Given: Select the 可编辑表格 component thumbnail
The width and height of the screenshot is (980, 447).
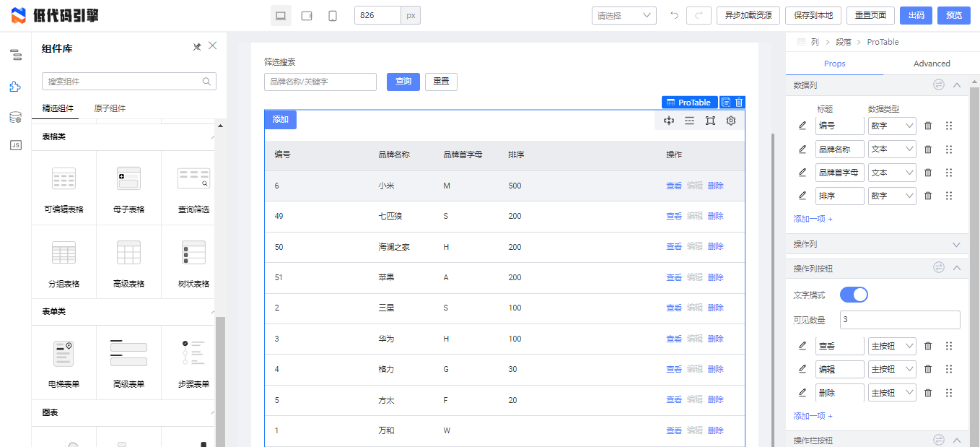Looking at the screenshot, I should point(64,188).
